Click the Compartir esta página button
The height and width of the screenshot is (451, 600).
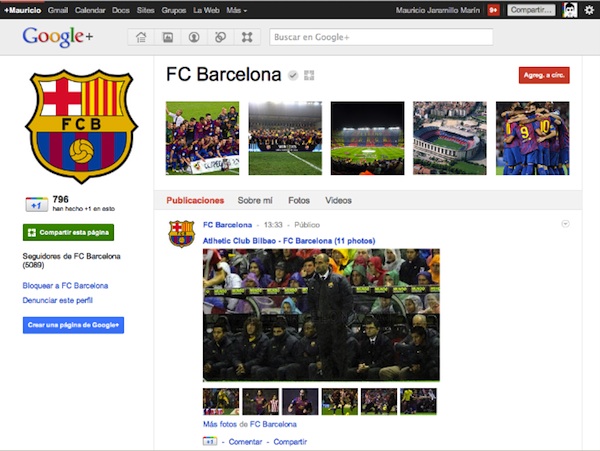point(68,232)
